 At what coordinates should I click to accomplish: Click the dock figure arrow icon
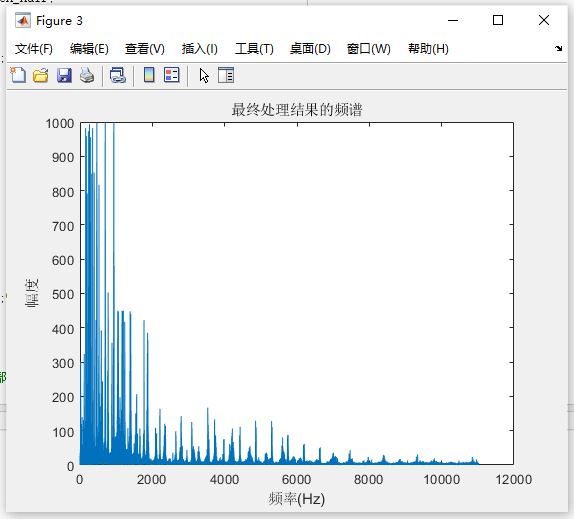coord(558,48)
